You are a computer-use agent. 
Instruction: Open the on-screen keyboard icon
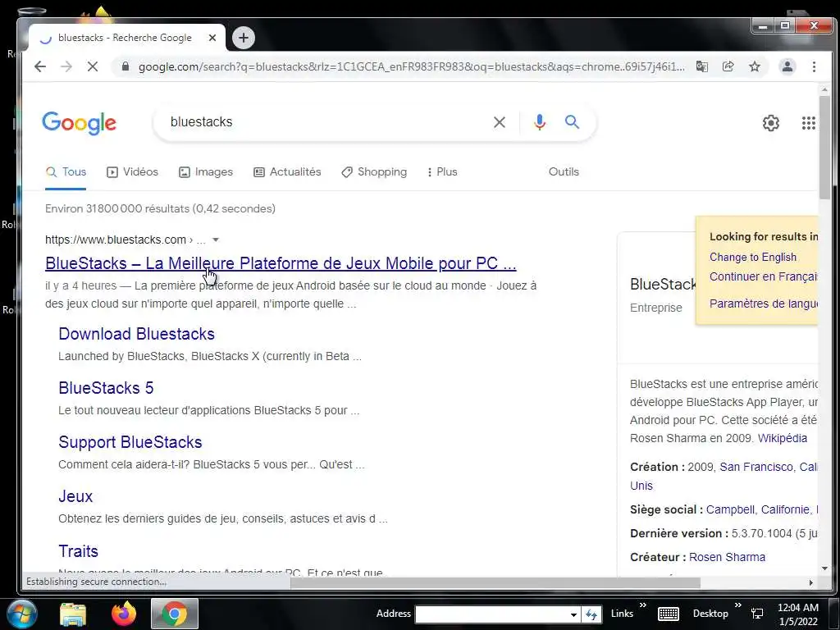668,614
